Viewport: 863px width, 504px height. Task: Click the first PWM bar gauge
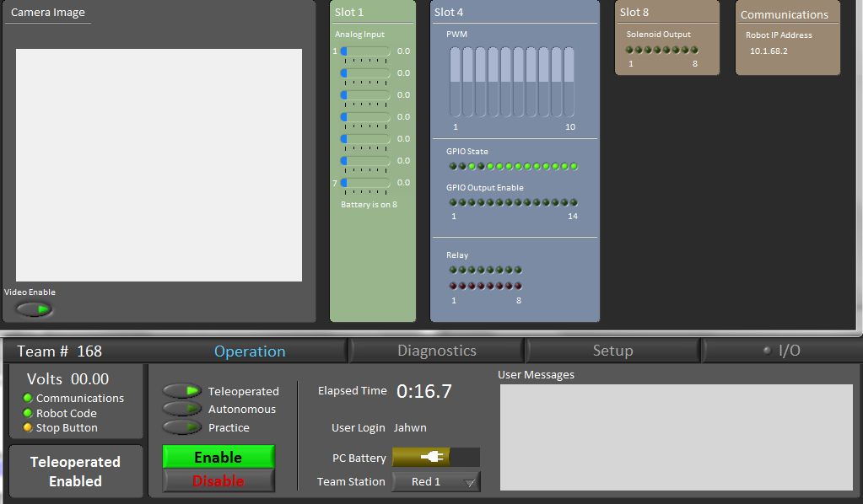[456, 82]
